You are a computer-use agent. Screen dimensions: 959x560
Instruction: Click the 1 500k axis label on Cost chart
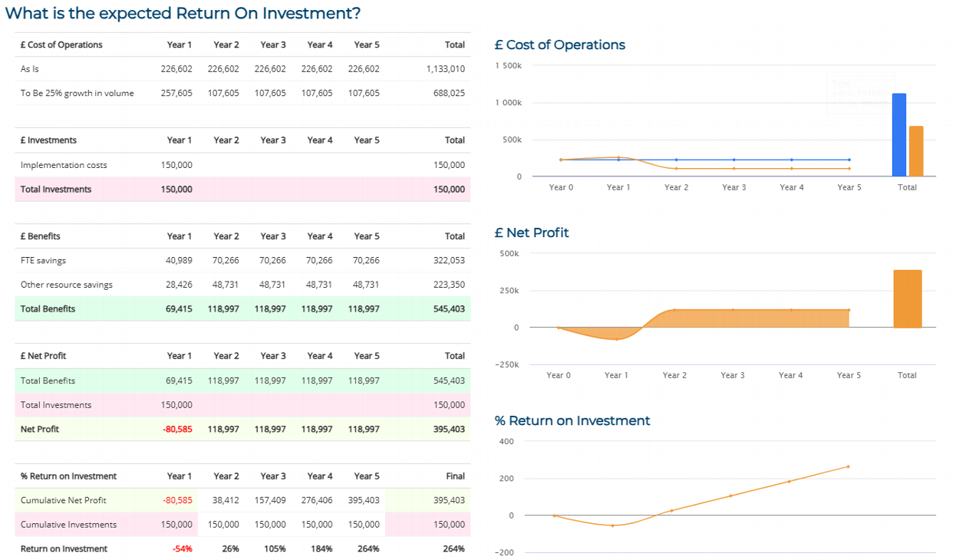point(509,66)
